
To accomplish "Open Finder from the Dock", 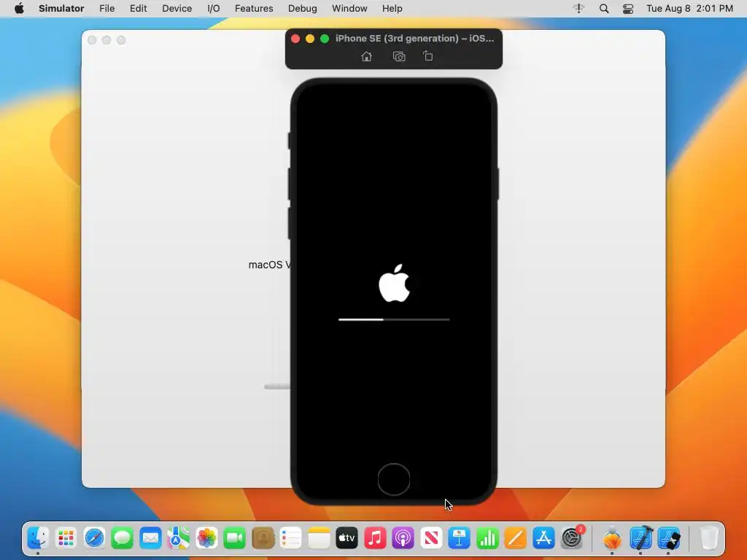I will pyautogui.click(x=38, y=538).
